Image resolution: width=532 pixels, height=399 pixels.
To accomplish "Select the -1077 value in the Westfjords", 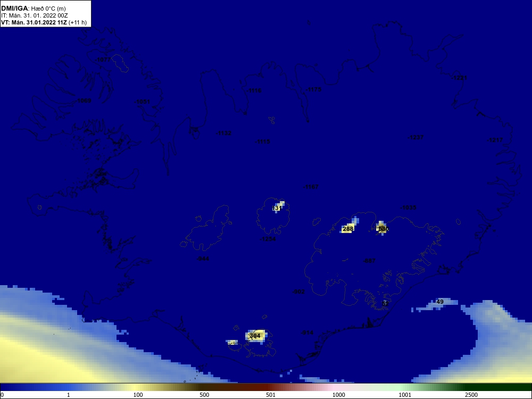I will click(103, 60).
